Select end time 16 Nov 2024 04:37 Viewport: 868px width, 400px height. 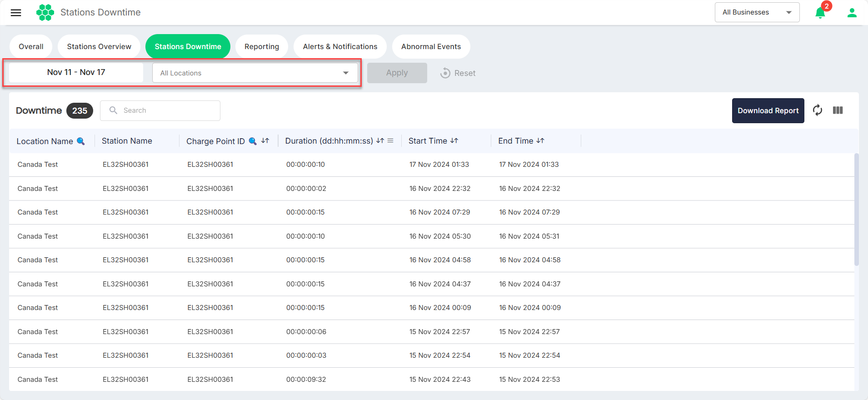click(530, 284)
